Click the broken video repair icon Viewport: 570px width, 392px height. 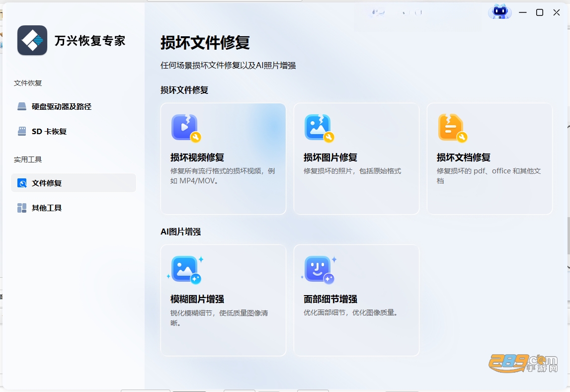(186, 128)
